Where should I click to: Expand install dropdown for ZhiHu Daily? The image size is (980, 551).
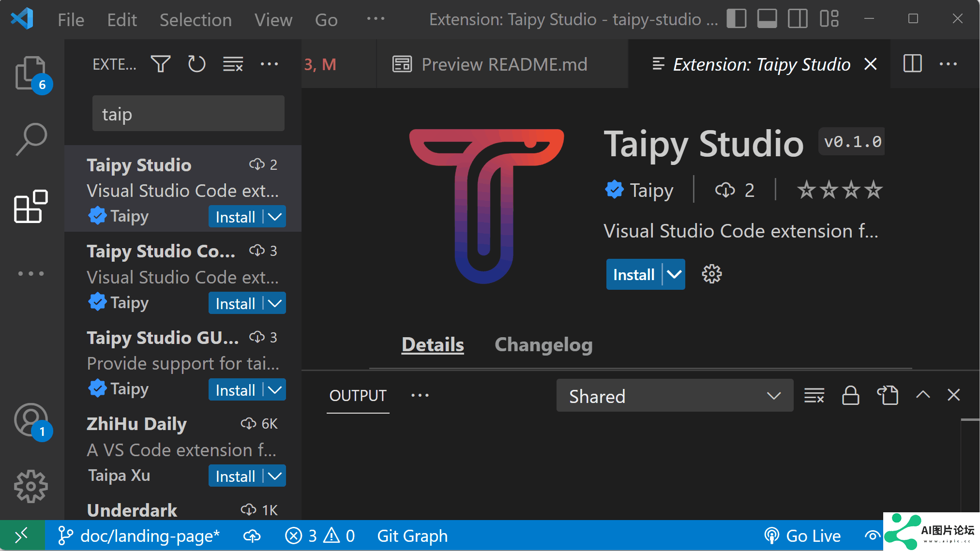(275, 476)
